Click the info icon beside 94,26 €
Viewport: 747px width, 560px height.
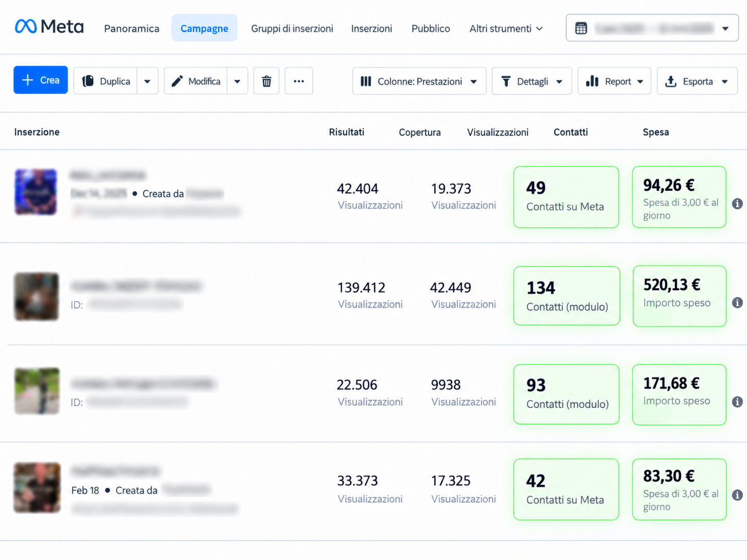[x=738, y=204]
